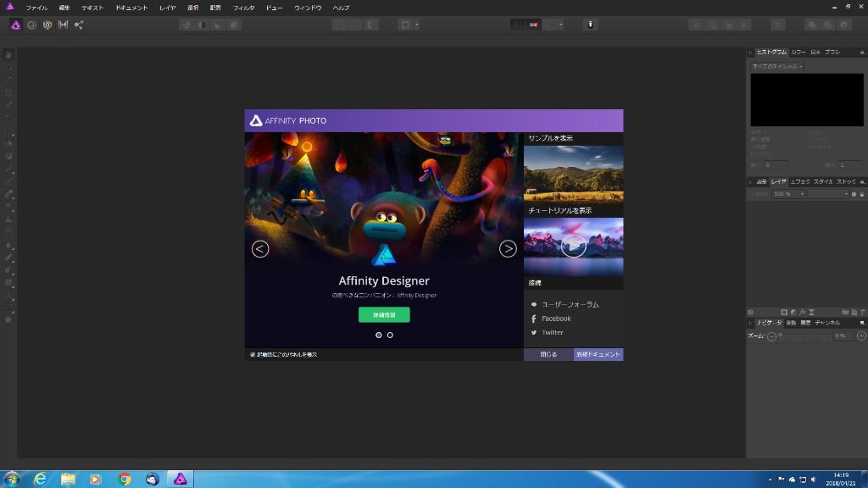Viewport: 868px width, 488px height.
Task: Click the Navigator zoom slider
Action: coord(804,336)
